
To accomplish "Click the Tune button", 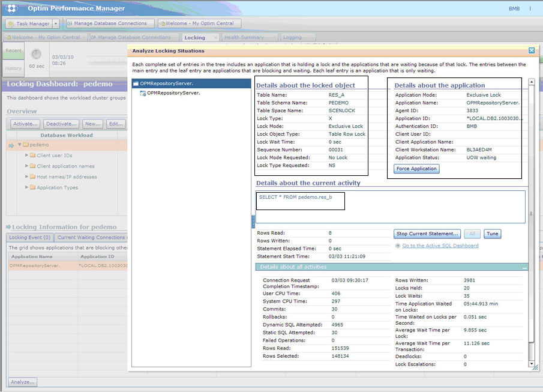I will [x=492, y=234].
